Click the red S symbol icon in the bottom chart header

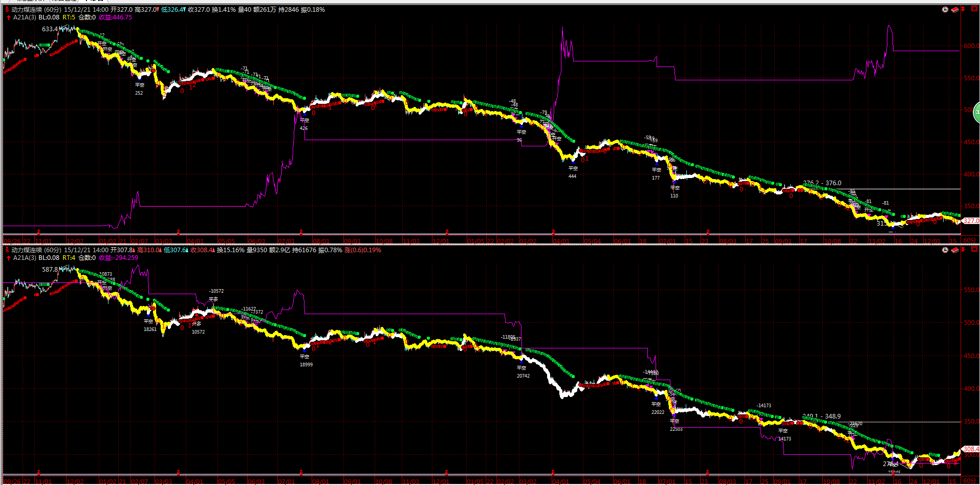pos(7,250)
